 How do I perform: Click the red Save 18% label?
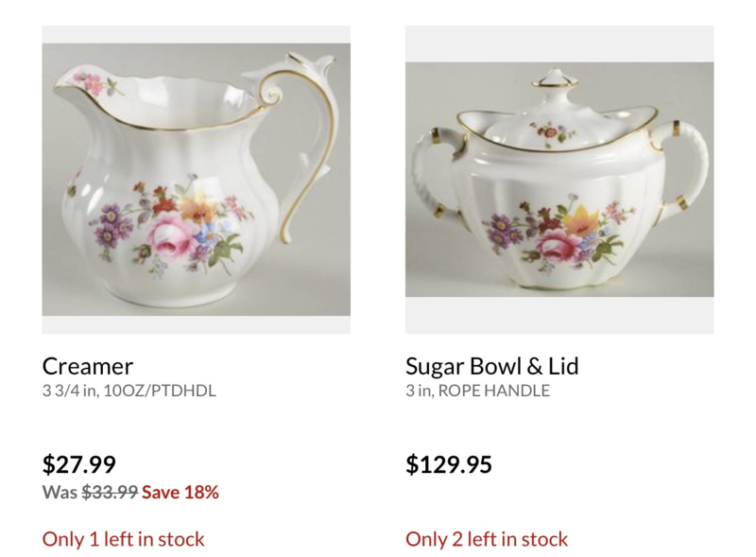click(x=180, y=492)
